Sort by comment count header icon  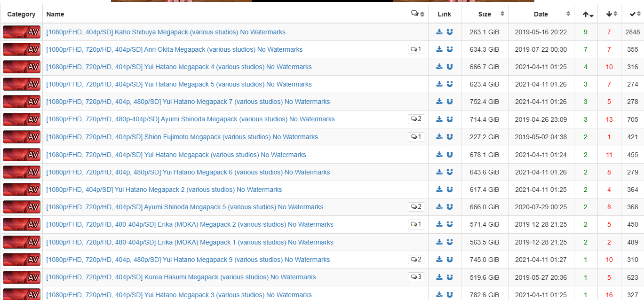[x=417, y=14]
